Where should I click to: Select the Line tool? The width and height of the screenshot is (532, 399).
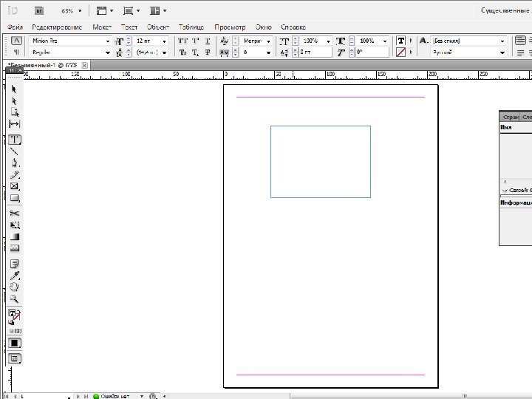click(x=14, y=151)
